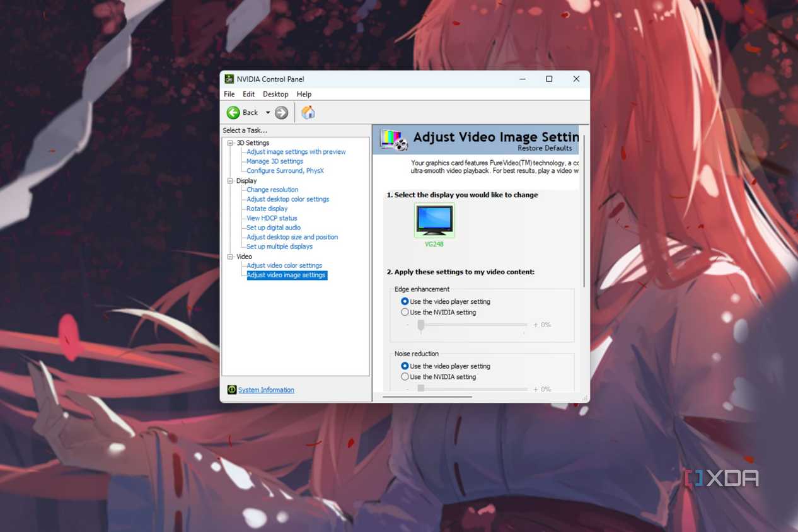Open 'View HDCP status' task

pos(272,218)
